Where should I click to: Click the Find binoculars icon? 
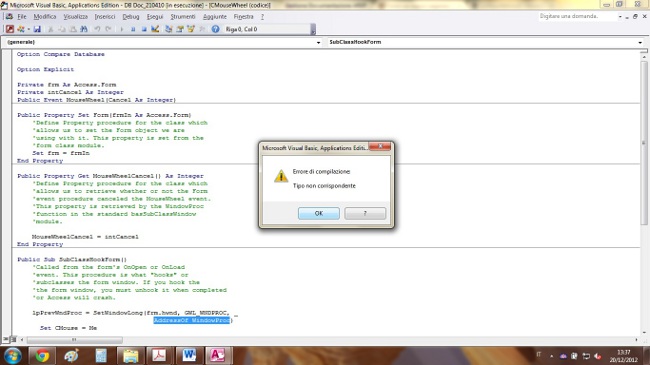pos(84,29)
